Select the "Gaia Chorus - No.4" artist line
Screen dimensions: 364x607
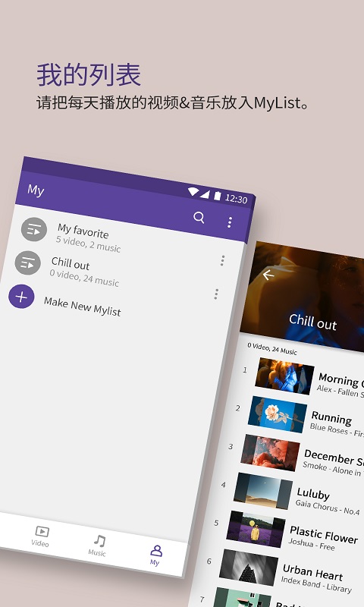pos(328,507)
